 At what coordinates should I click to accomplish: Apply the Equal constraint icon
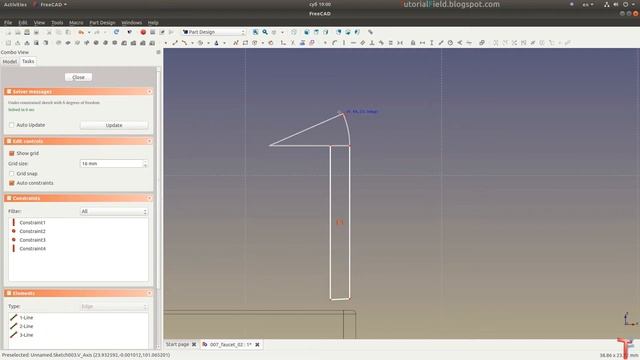(x=391, y=43)
